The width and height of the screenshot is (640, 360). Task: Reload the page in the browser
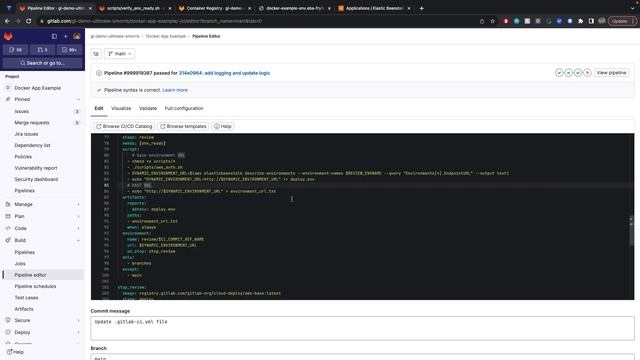pyautogui.click(x=29, y=21)
